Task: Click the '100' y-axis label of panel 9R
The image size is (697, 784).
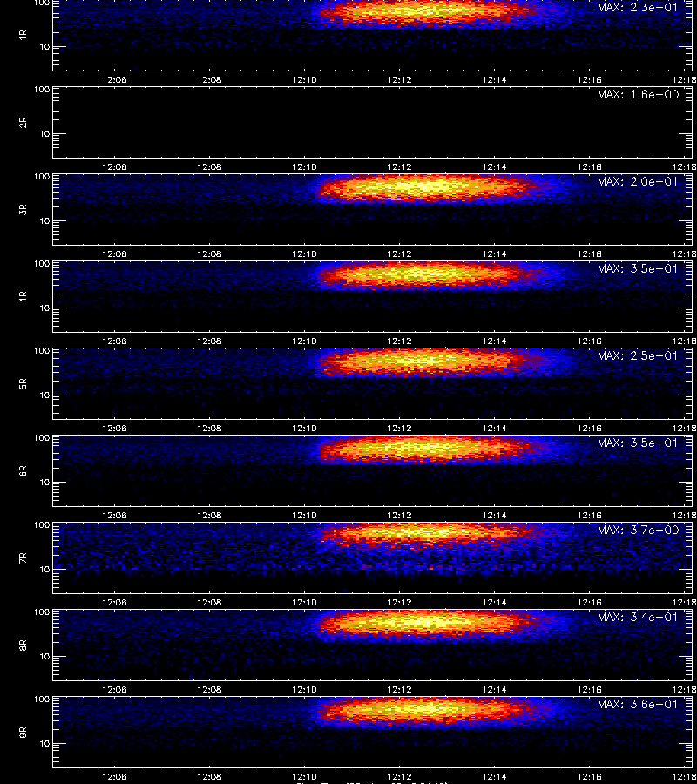Action: 42,699
